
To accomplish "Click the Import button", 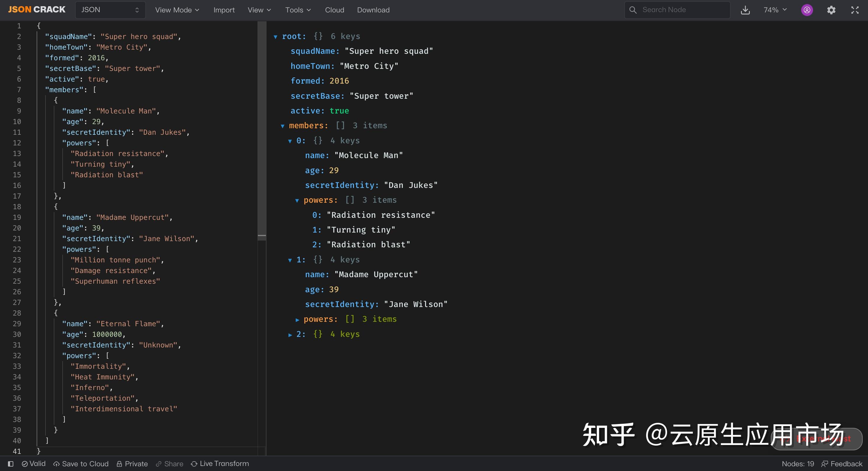I will coord(224,10).
